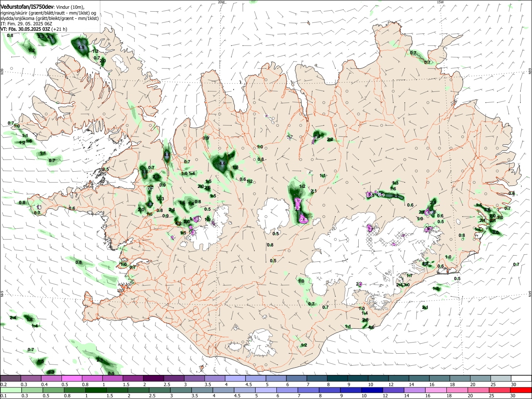Pick the bright pink upper legend swatch labeled 0.5
This screenshot has width=532, height=399.
(71, 379)
